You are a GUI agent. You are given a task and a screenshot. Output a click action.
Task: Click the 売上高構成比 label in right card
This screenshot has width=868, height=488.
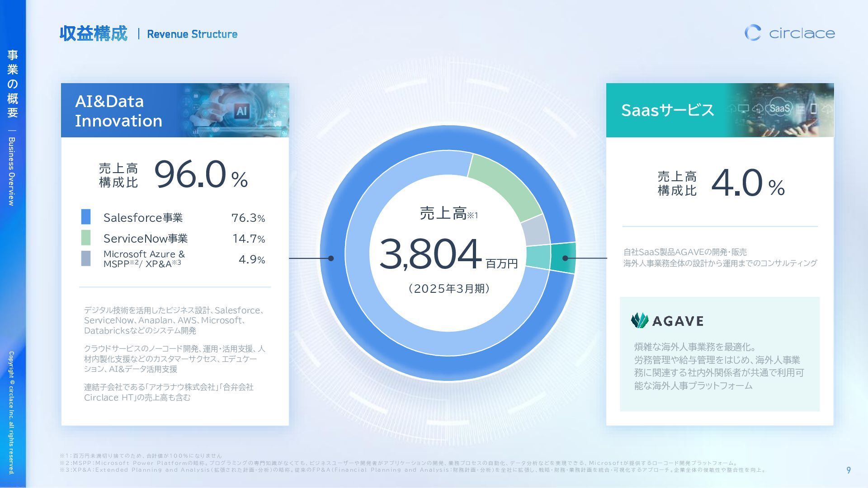(677, 183)
